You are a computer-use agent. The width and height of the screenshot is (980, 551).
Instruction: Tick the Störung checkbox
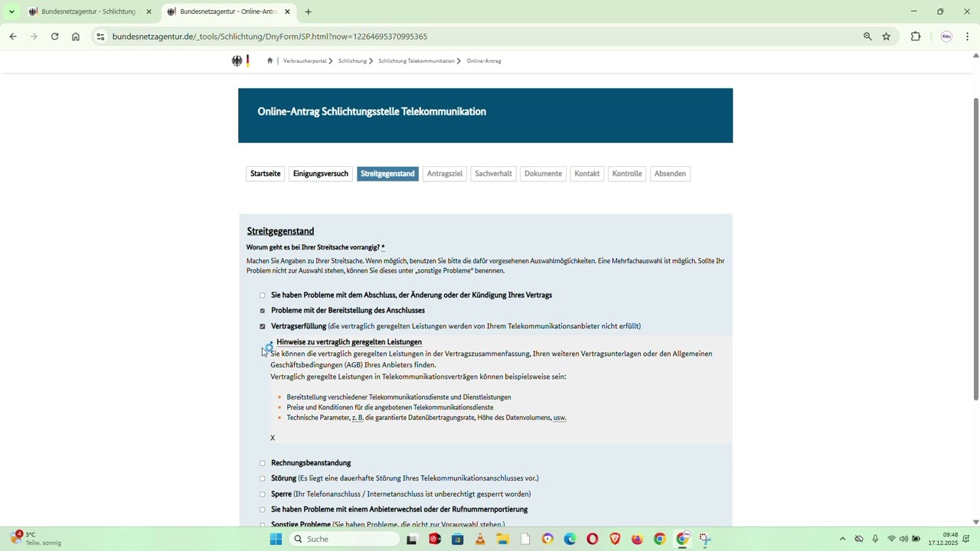[x=262, y=479]
